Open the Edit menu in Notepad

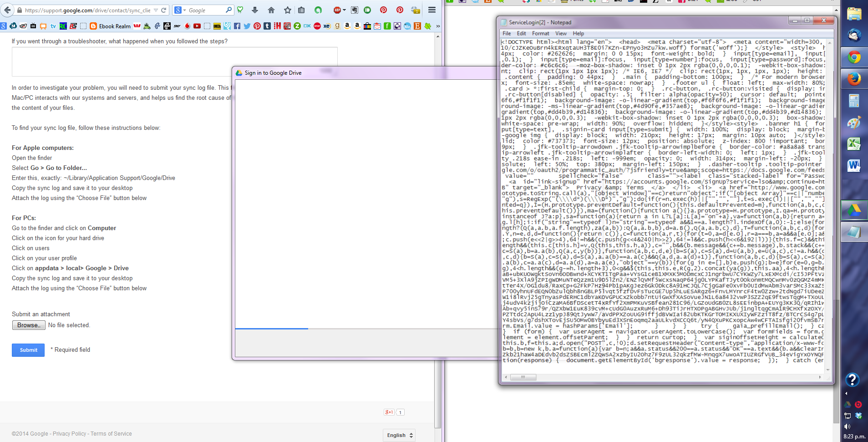(521, 33)
